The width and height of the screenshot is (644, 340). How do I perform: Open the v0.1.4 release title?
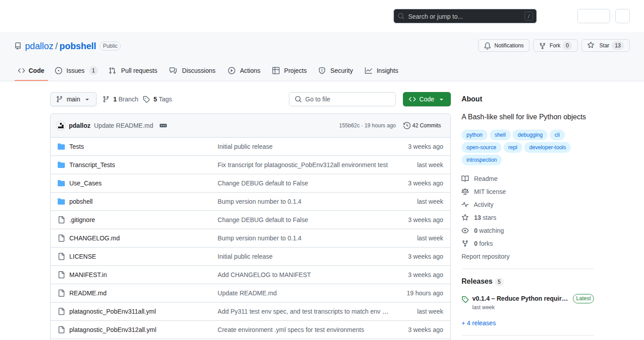[x=520, y=298]
